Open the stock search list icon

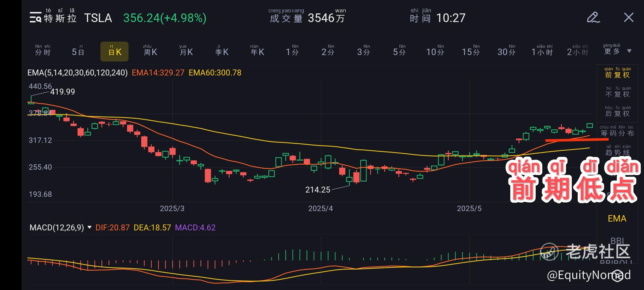[x=35, y=17]
